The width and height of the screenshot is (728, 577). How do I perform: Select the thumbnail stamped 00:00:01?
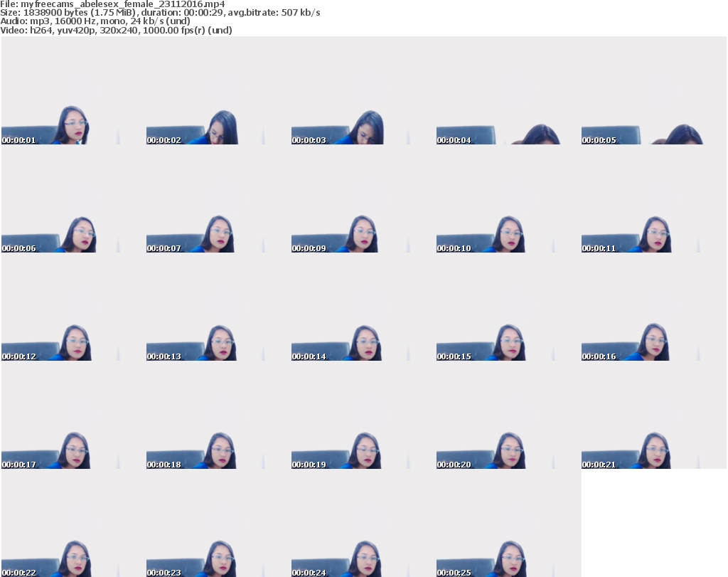(74, 90)
